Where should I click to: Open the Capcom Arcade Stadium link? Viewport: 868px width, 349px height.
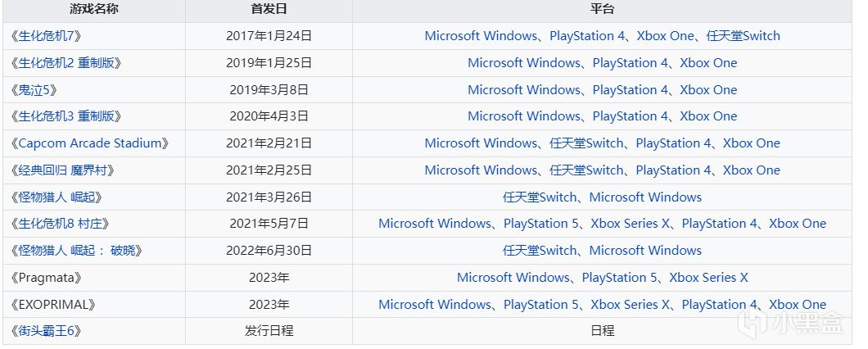click(92, 143)
